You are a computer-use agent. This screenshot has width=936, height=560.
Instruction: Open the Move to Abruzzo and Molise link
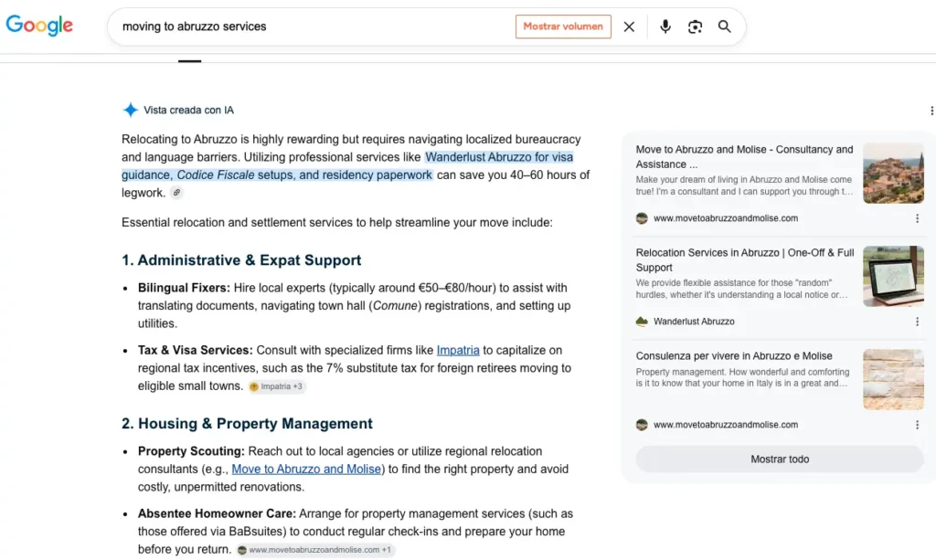[306, 470]
